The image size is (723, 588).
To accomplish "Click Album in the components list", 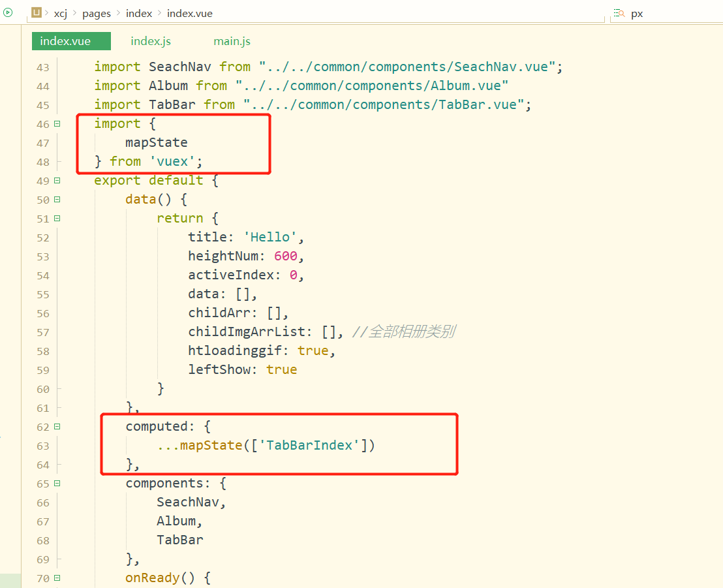I will pyautogui.click(x=176, y=521).
